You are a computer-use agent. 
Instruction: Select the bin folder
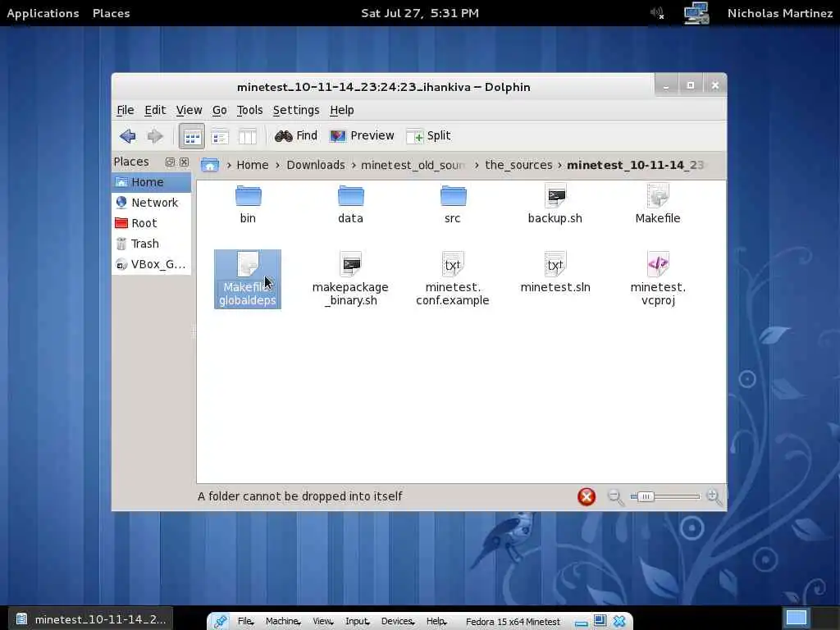(x=248, y=204)
